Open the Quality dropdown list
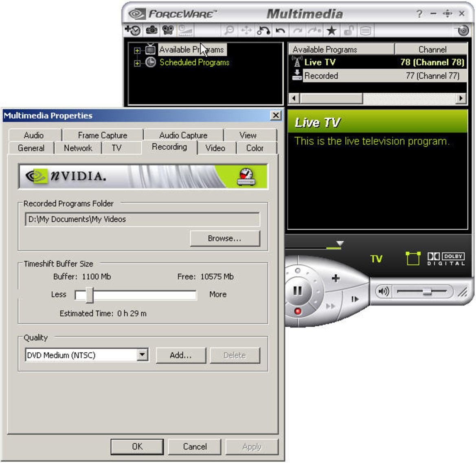 coord(142,354)
